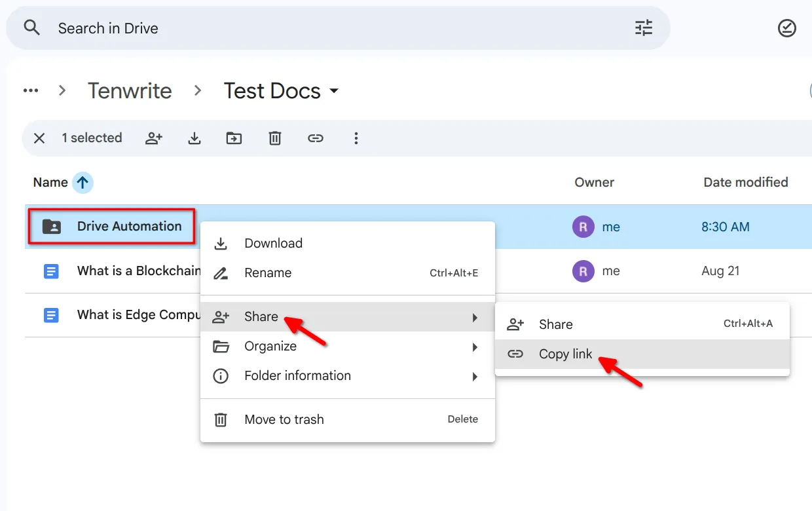Choose Copy link from the Share submenu
812x511 pixels.
[x=565, y=354]
